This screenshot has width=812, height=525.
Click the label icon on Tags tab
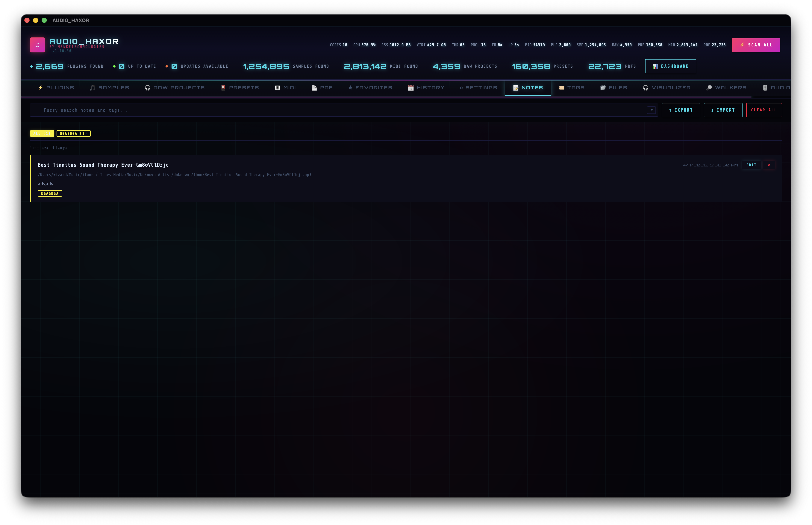[x=561, y=88]
